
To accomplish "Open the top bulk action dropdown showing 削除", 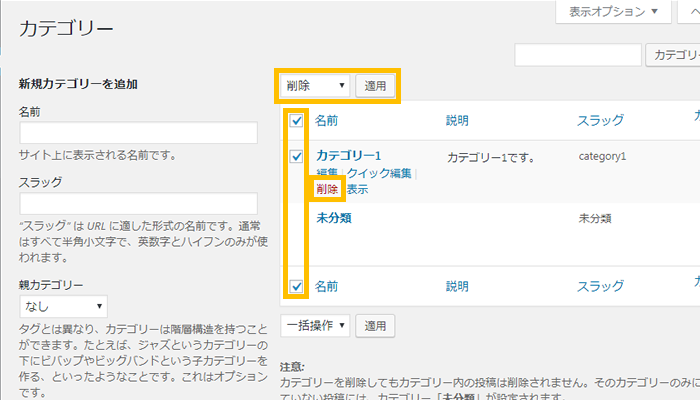I will click(x=314, y=86).
